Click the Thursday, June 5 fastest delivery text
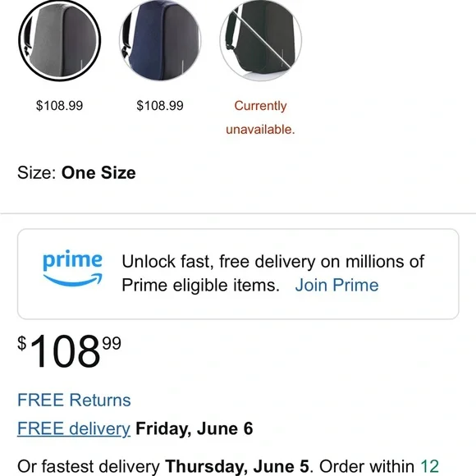Screen dimensions: 476x476 237,466
